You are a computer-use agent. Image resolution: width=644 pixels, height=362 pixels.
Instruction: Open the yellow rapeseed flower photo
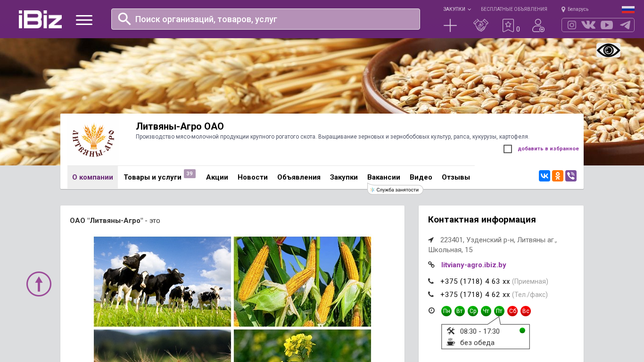click(302, 346)
